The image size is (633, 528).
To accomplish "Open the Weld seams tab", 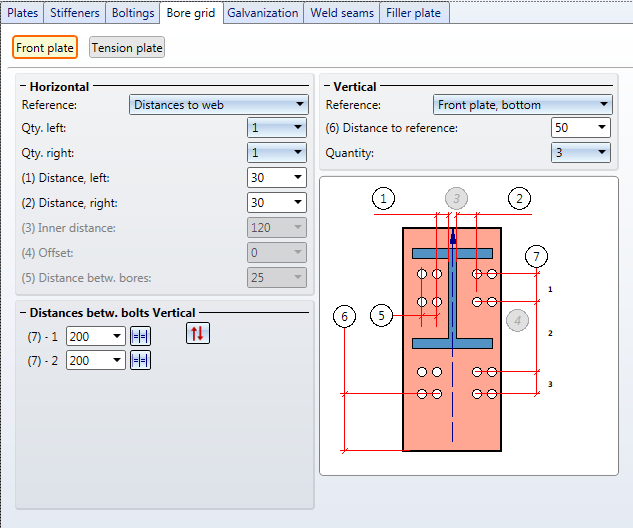I will 343,13.
